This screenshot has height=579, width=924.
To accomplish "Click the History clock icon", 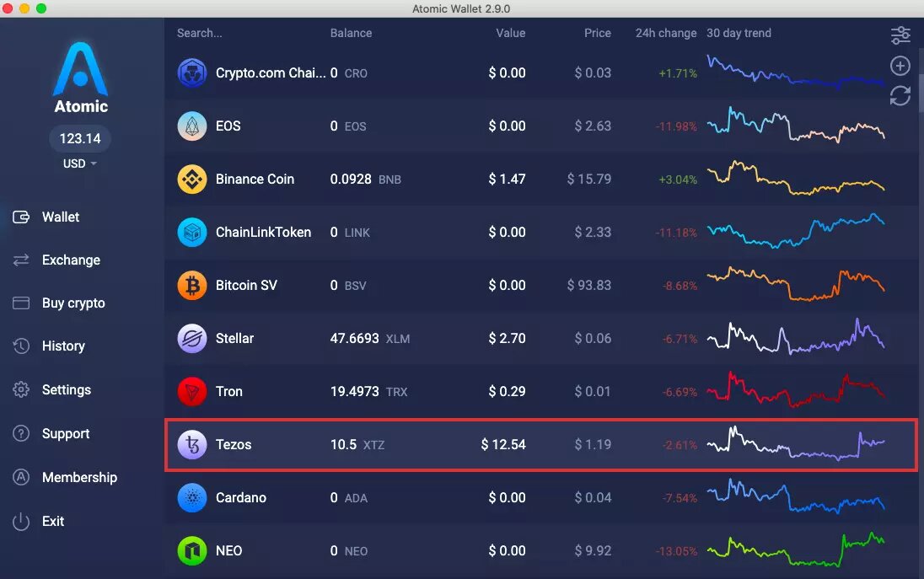I will 20,346.
